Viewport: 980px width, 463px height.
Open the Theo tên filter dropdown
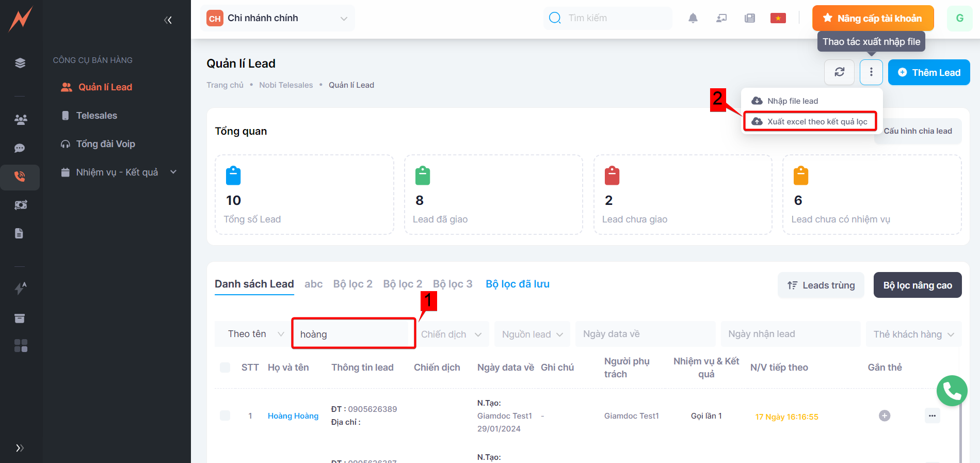coord(255,334)
